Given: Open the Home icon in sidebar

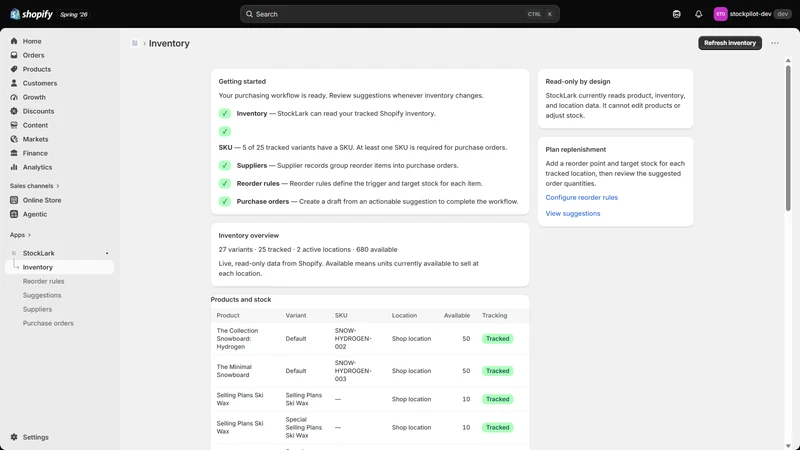Looking at the screenshot, I should pyautogui.click(x=14, y=41).
